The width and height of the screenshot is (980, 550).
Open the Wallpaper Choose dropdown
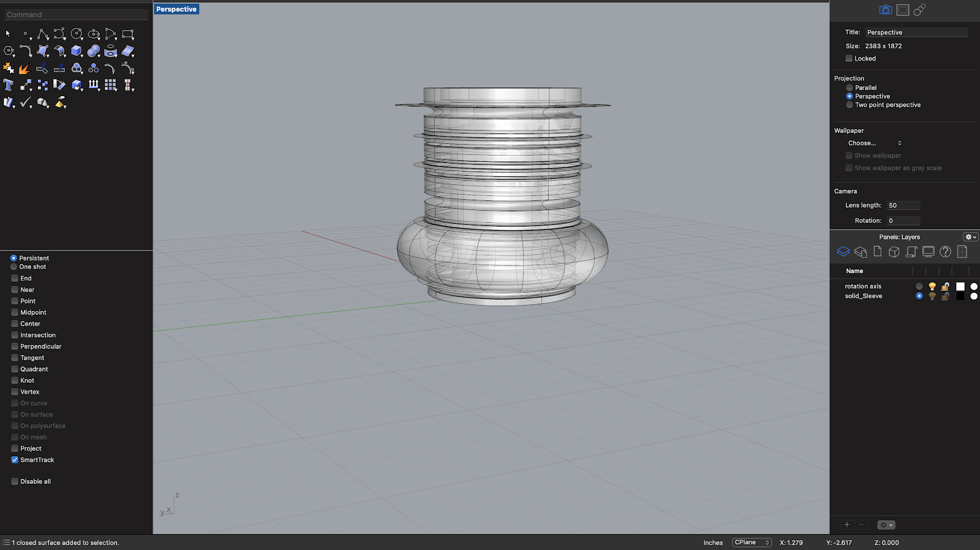pyautogui.click(x=875, y=143)
